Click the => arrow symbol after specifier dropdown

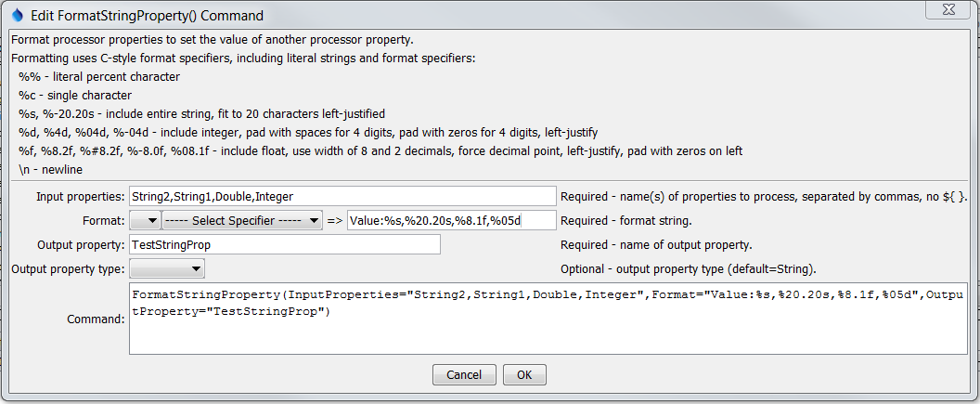coord(334,221)
